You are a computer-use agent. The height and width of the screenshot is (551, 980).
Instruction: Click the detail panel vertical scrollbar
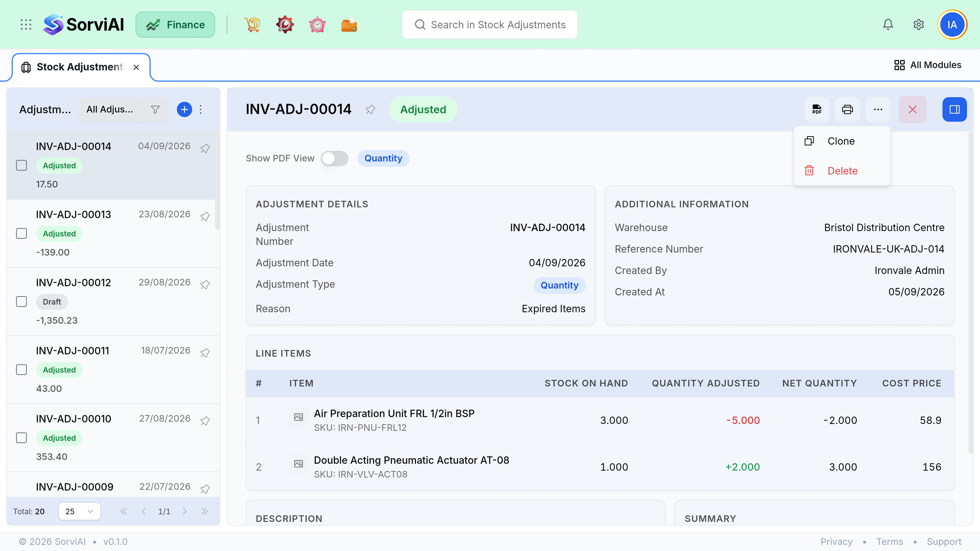point(971,293)
